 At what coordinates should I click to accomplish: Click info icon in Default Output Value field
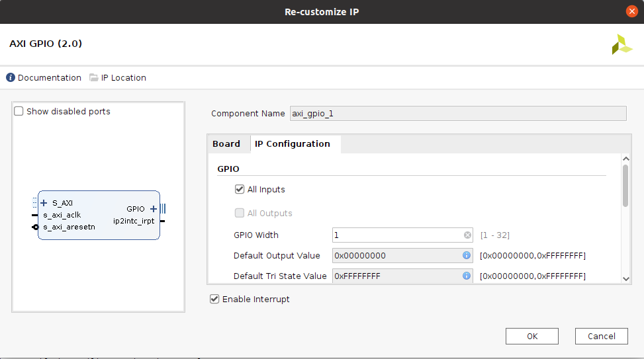[x=467, y=255]
